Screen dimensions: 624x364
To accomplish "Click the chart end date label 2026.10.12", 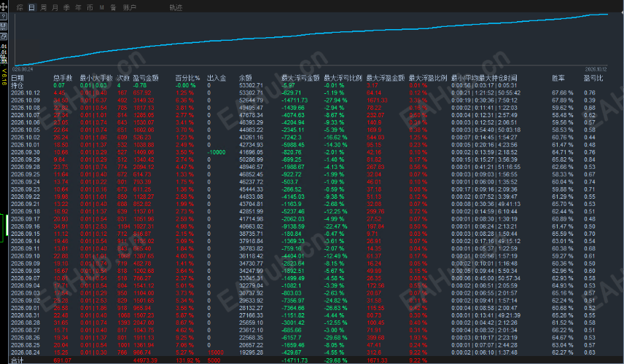I will pyautogui.click(x=596, y=69).
